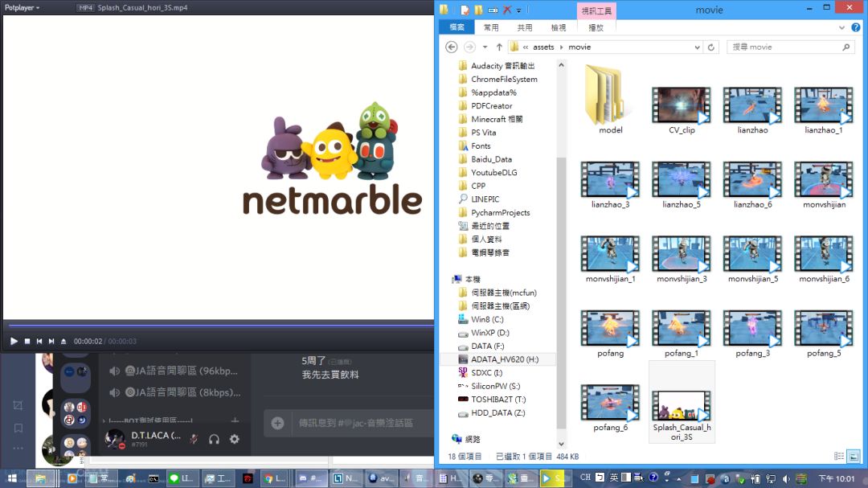
Task: Click the Play button in PotPlayer
Action: [14, 341]
